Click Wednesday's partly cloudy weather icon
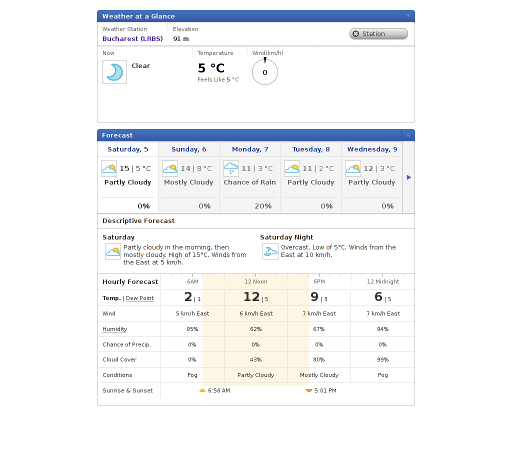This screenshot has height=467, width=512. pos(353,168)
